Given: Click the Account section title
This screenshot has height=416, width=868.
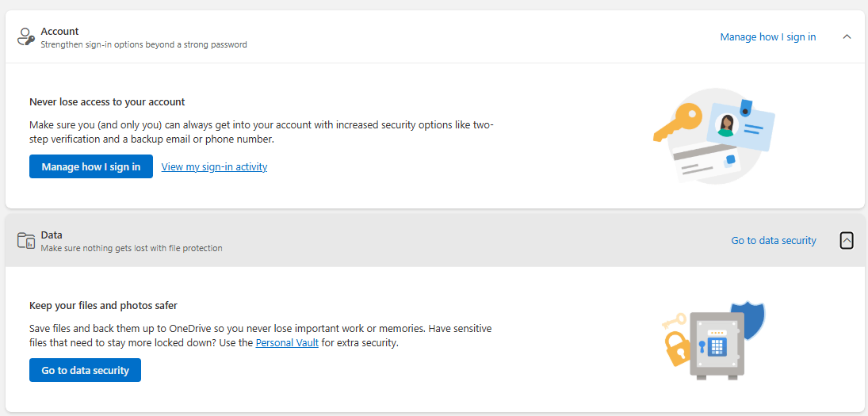Looking at the screenshot, I should (x=59, y=32).
